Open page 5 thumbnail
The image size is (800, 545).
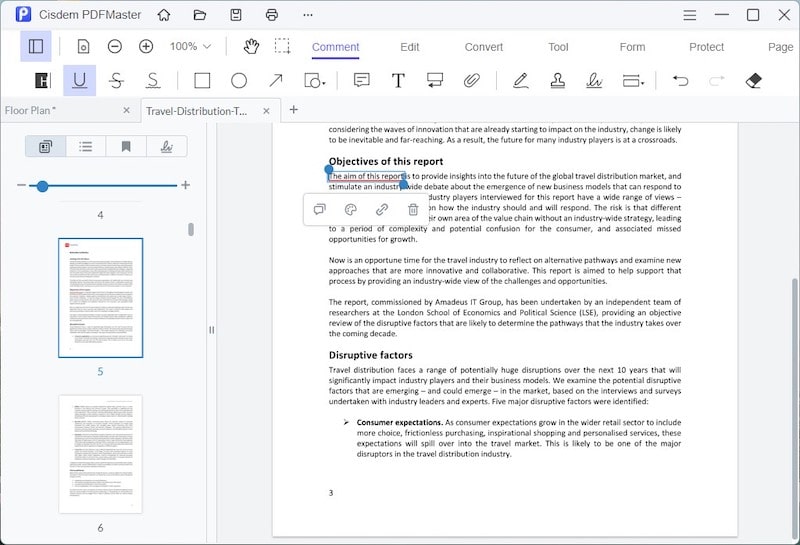coord(101,298)
